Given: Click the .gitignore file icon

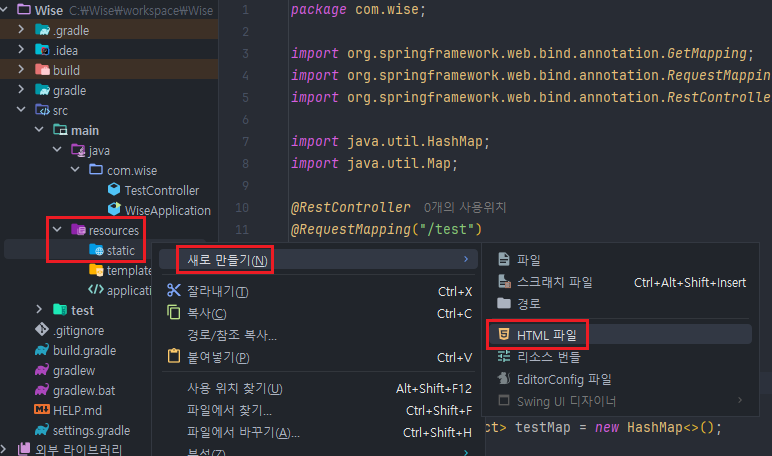Looking at the screenshot, I should tap(42, 329).
